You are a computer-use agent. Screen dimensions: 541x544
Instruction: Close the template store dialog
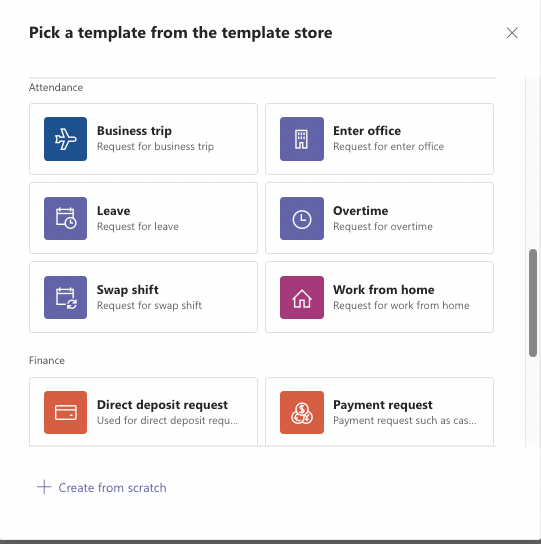tap(512, 33)
